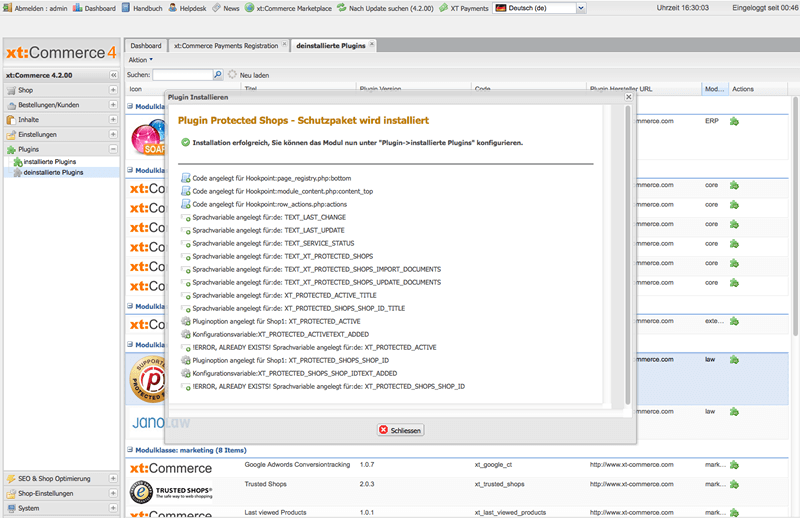Close the deinstallierte Plugins tab
800x518 pixels.
click(372, 44)
